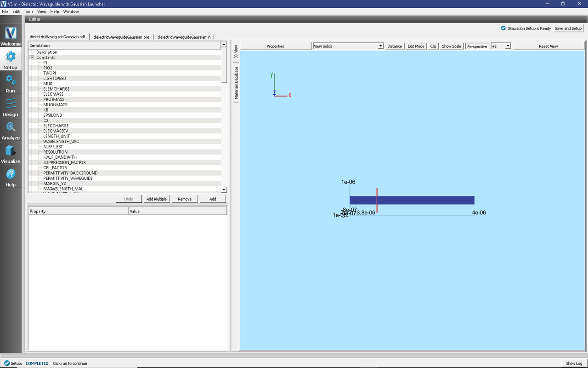Open the Analyze magnifier icon
The height and width of the screenshot is (368, 588).
click(x=11, y=127)
